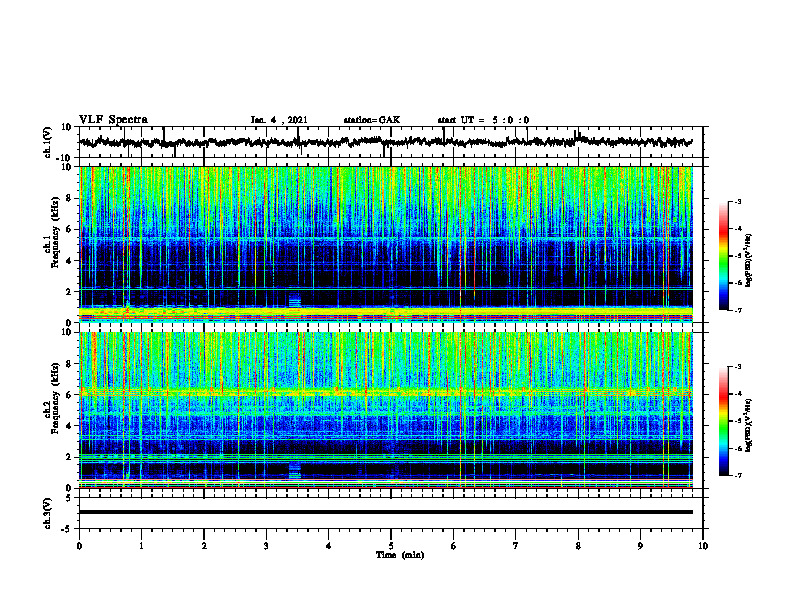Select the Jan. 4, 2021 date label
Viewport: 792px width, 612px height.
pos(279,120)
